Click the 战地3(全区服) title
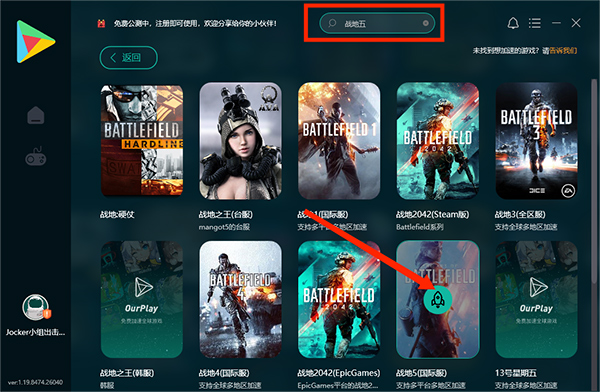Screen dimensions: 600x392 click(x=520, y=214)
